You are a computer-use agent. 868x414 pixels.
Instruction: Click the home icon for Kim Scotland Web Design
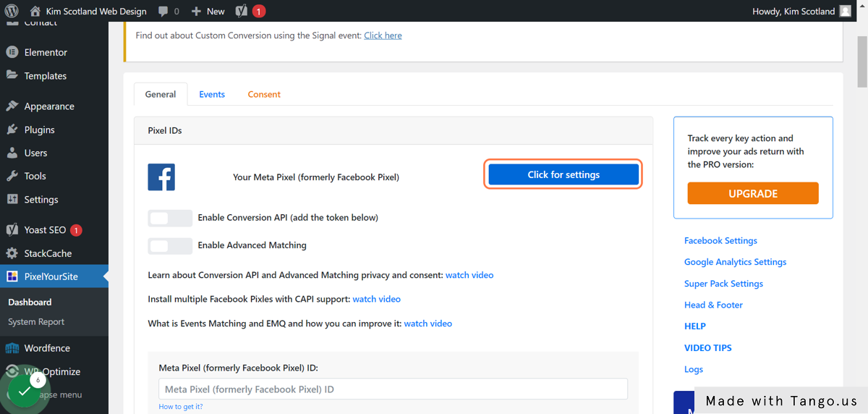click(x=35, y=11)
